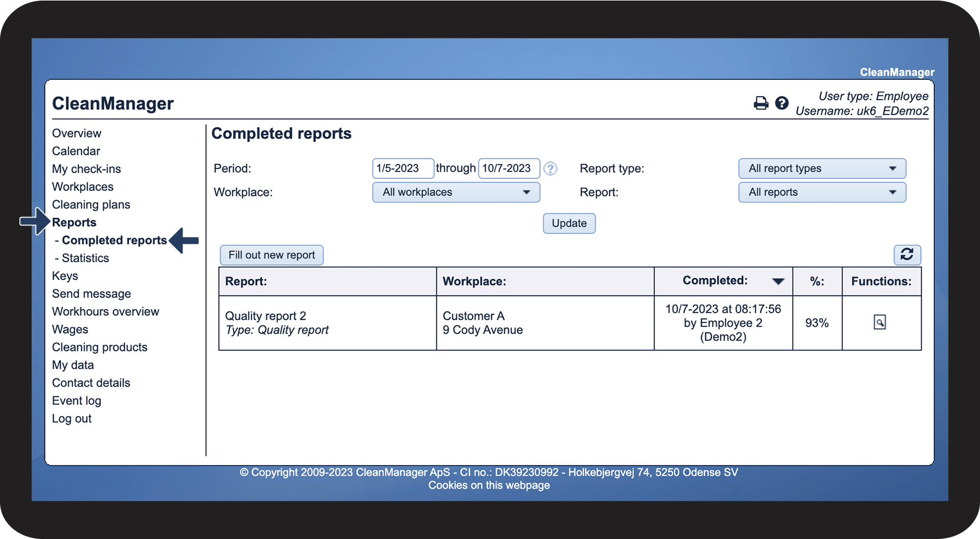Expand the Workplace dropdown

[455, 193]
